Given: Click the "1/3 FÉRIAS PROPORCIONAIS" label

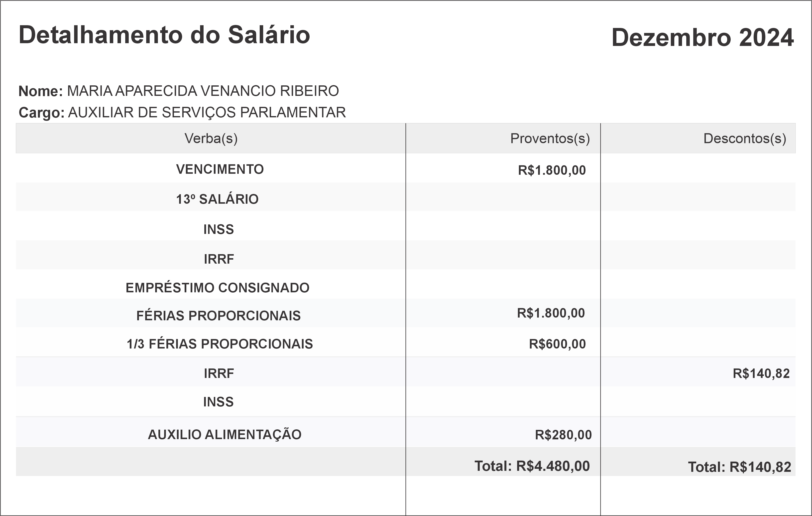Looking at the screenshot, I should click(220, 344).
